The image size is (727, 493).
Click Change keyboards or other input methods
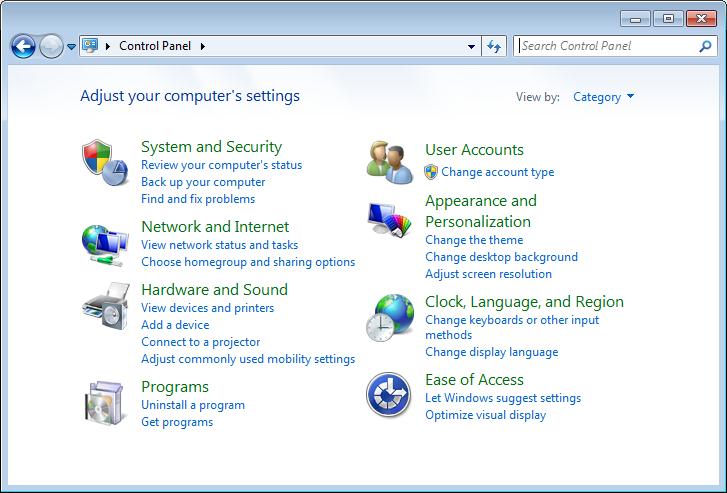tap(512, 327)
